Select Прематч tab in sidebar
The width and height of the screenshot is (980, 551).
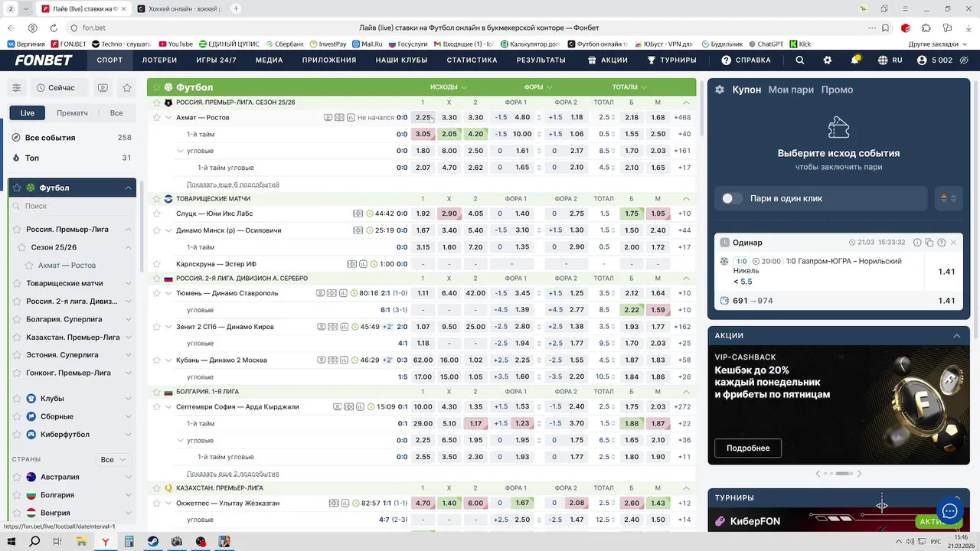(x=72, y=112)
